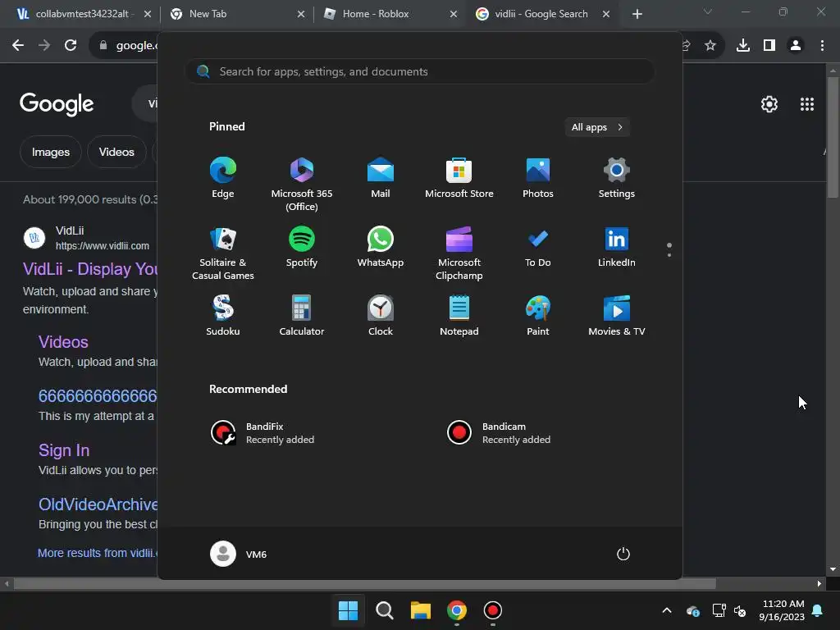
Task: Select vidlii - Google Search tab
Action: click(x=541, y=14)
